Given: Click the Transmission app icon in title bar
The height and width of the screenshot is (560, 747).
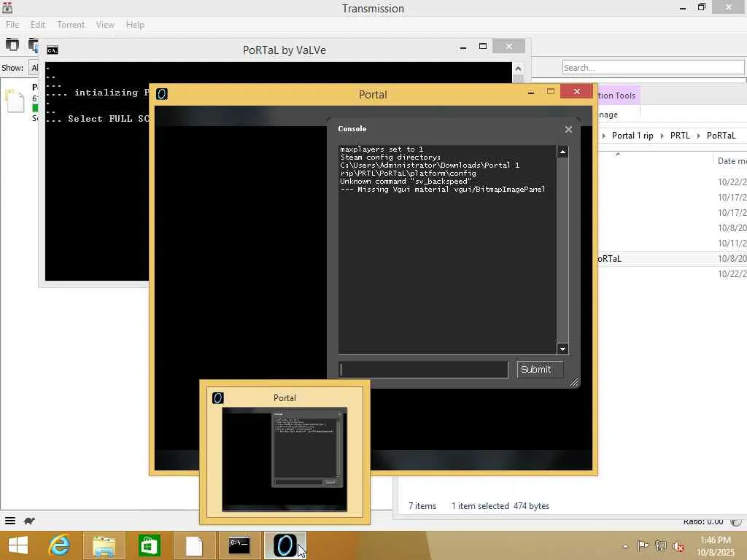Looking at the screenshot, I should pos(7,7).
